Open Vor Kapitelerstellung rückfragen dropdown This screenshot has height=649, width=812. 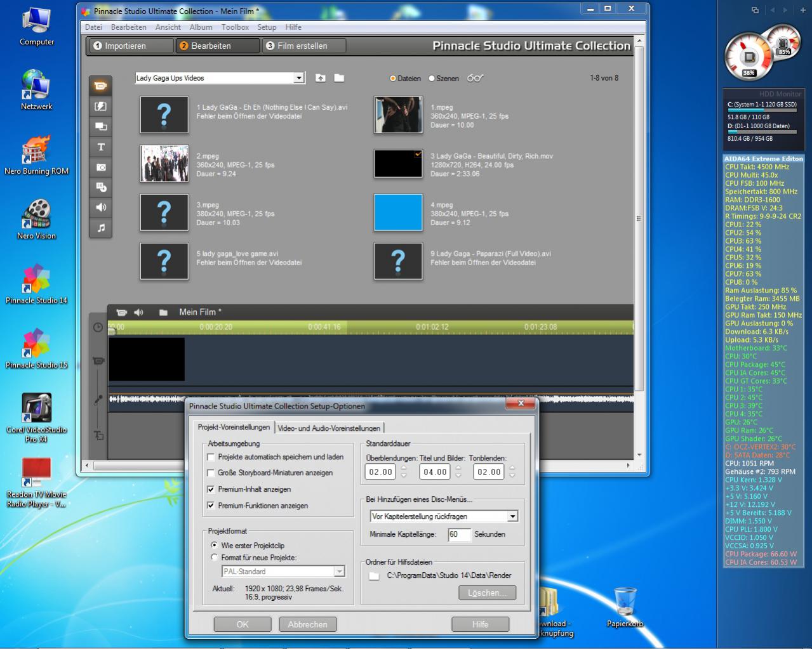[512, 516]
